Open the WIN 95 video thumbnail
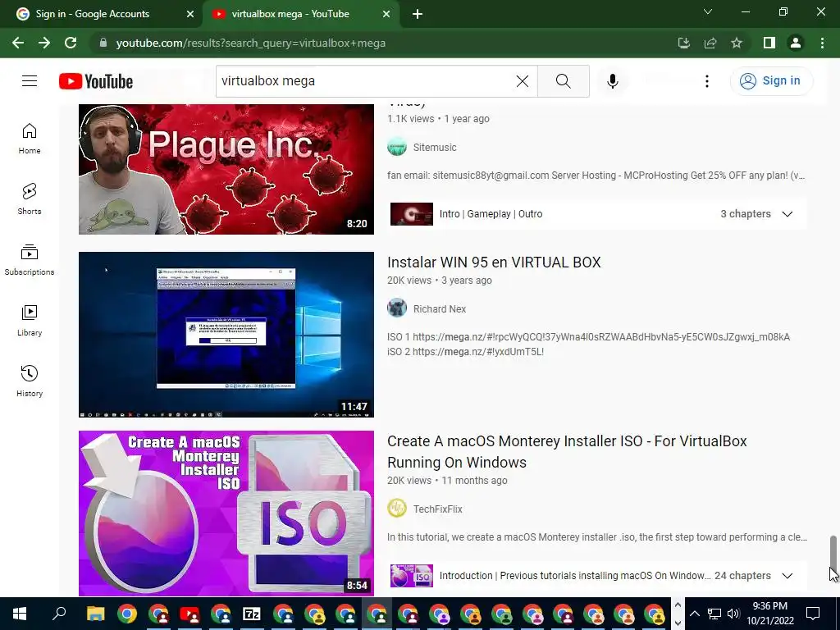The image size is (840, 630). coord(226,335)
